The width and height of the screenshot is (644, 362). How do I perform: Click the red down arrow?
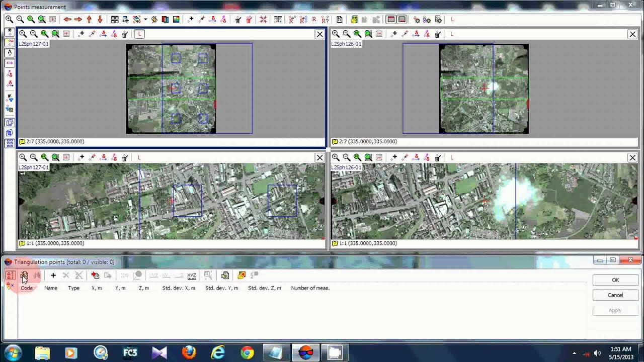coord(100,19)
